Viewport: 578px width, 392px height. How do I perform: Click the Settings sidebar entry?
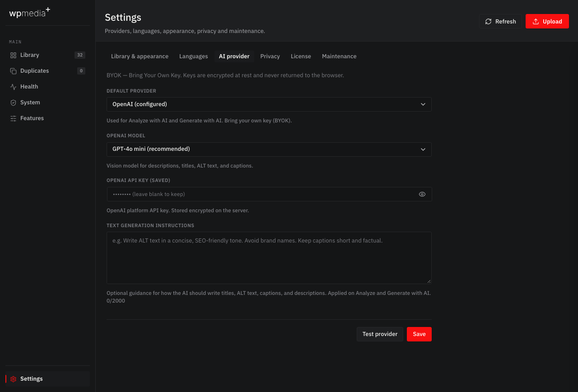click(x=47, y=379)
